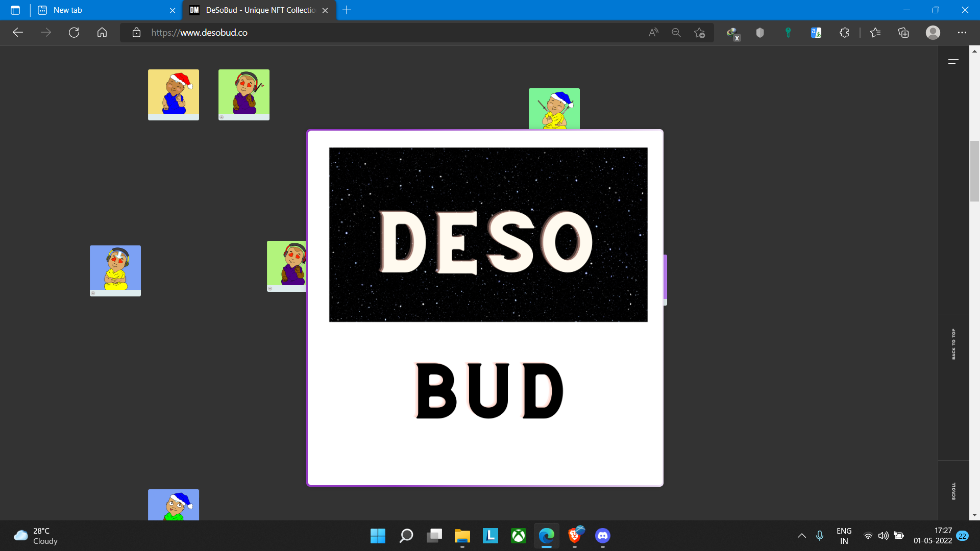The image size is (980, 551).
Task: Open the website hamburger menu
Action: click(953, 61)
